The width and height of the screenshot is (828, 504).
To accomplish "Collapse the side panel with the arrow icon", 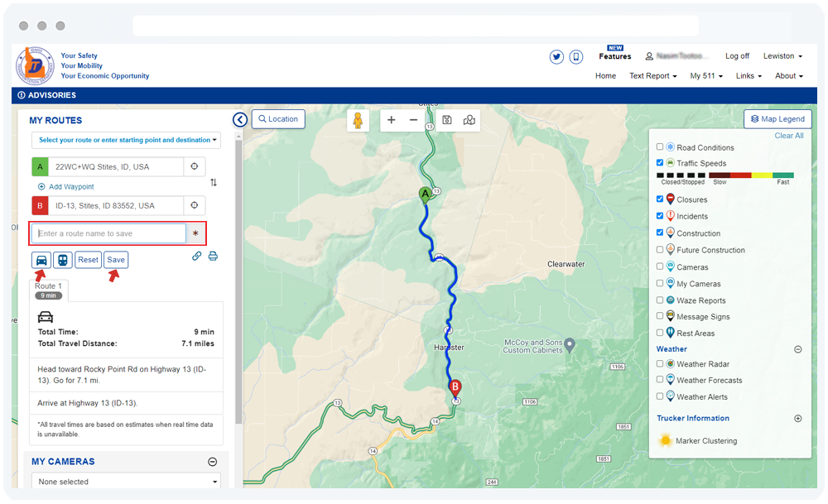I will click(x=240, y=120).
